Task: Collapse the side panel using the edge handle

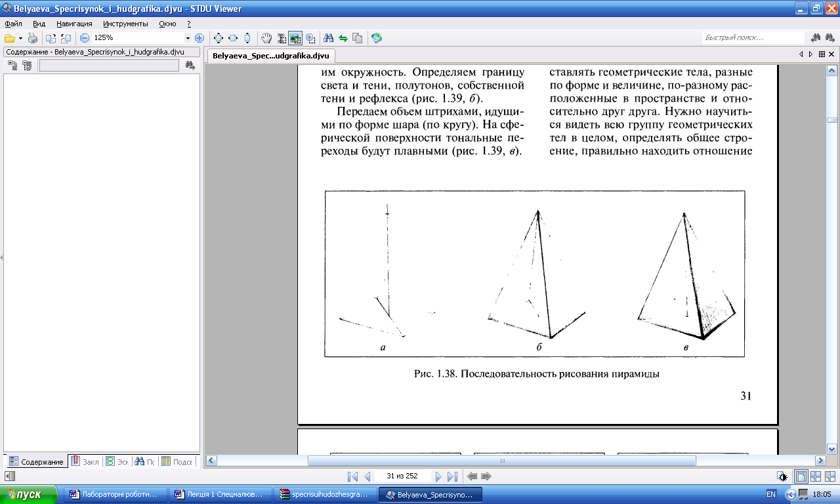Action: pos(1,258)
